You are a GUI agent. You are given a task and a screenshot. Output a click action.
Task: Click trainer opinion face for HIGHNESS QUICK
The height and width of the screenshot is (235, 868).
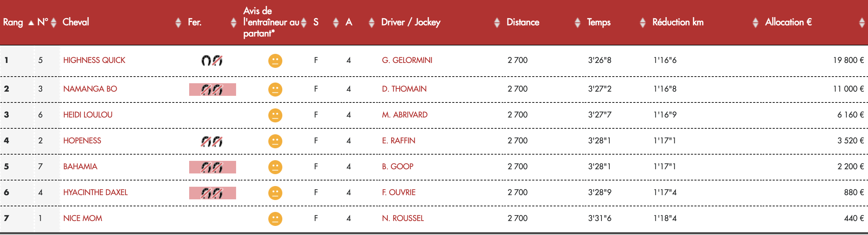[275, 60]
